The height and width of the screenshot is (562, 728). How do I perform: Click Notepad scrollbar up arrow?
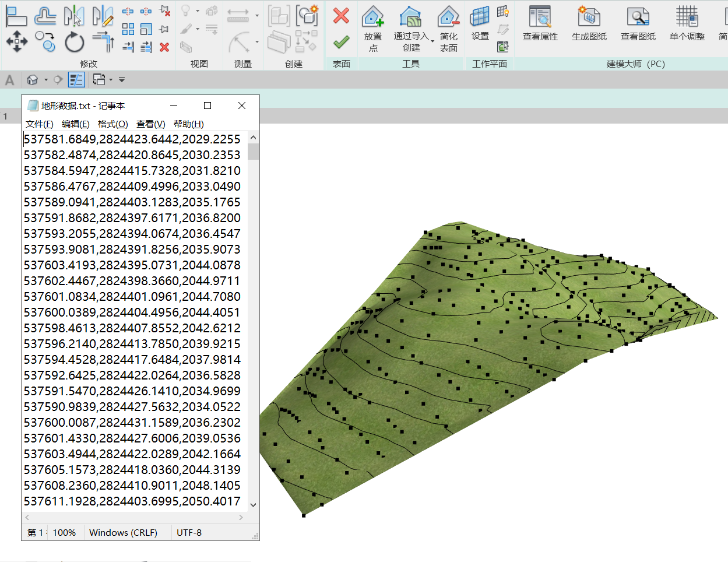(253, 138)
